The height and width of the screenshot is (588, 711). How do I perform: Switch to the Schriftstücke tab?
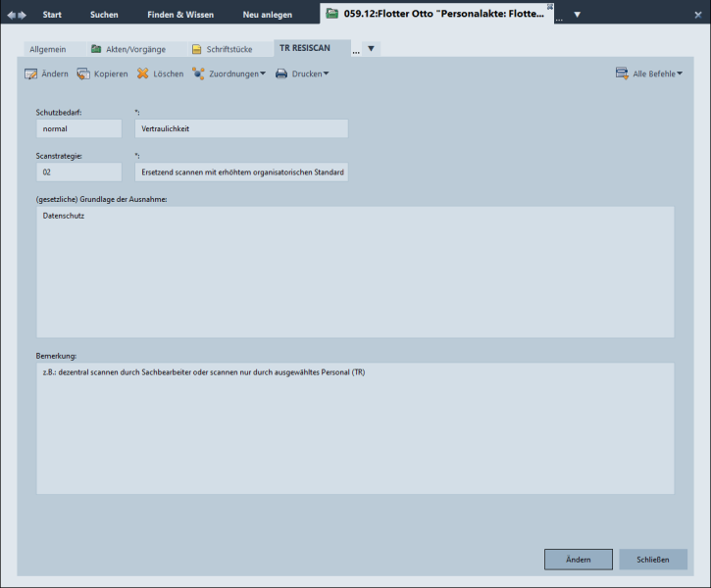tap(224, 49)
